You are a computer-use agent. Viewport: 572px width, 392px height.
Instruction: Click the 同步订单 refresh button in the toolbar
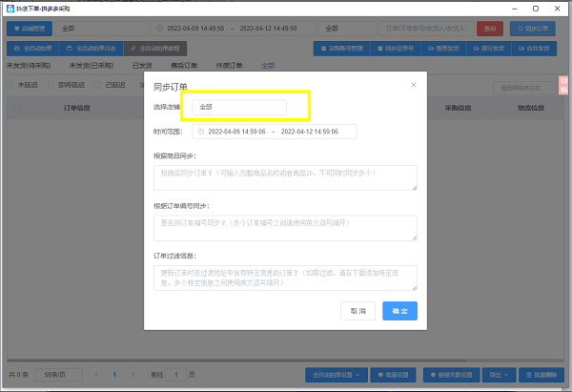click(533, 29)
